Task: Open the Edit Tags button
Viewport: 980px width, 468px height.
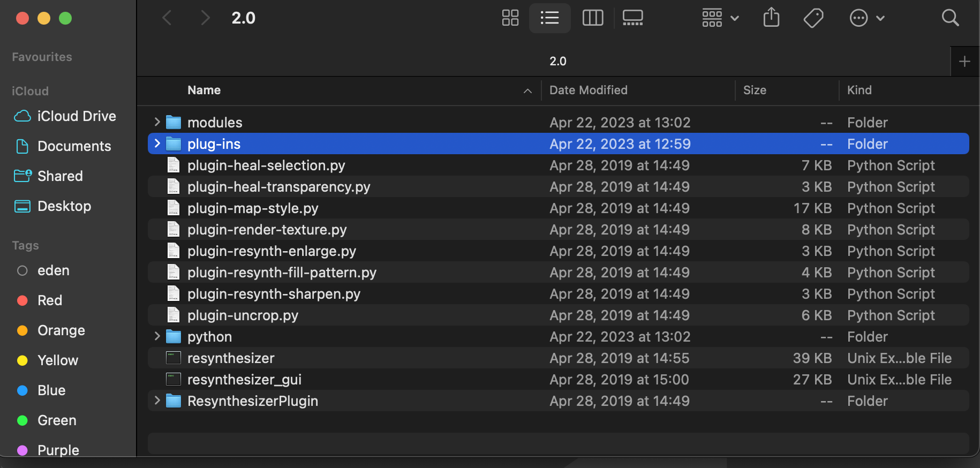Action: (813, 18)
